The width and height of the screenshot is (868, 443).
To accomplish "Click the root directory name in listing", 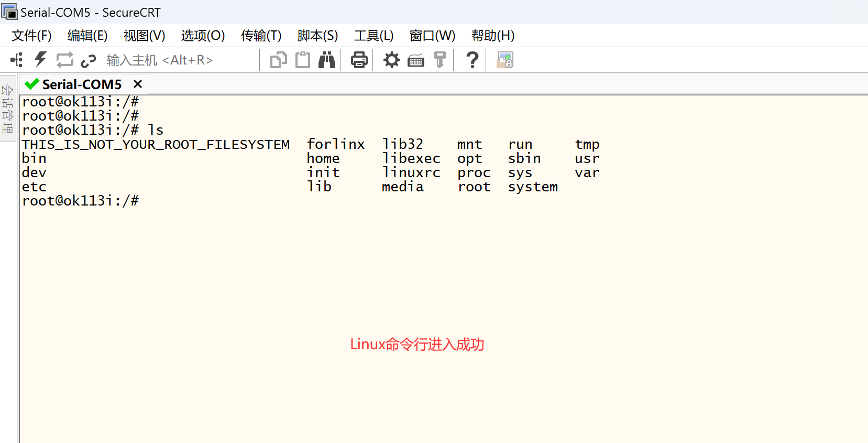I will (x=474, y=187).
